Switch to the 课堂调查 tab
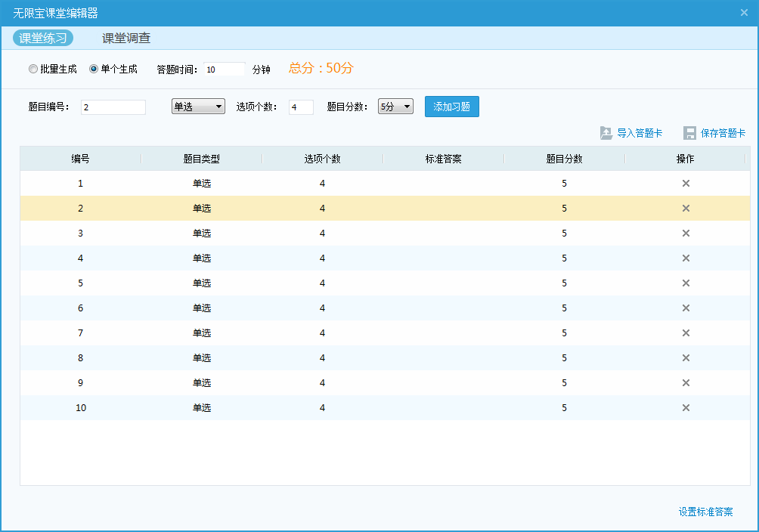The height and width of the screenshot is (532, 759). [x=126, y=39]
